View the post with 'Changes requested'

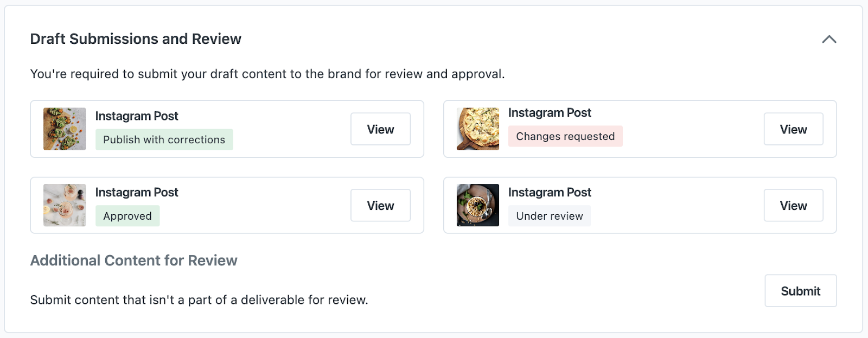point(793,129)
